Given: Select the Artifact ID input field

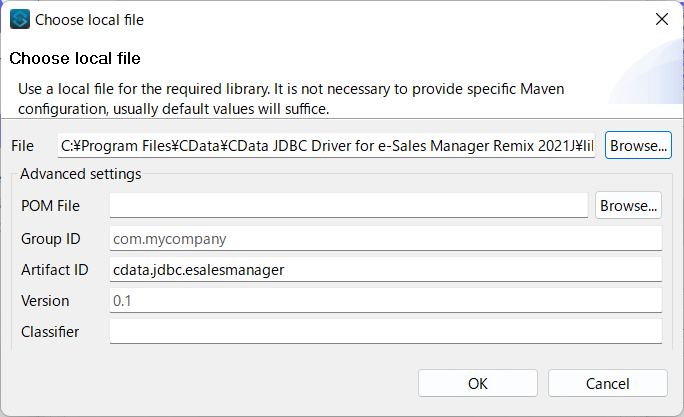Looking at the screenshot, I should tap(385, 270).
